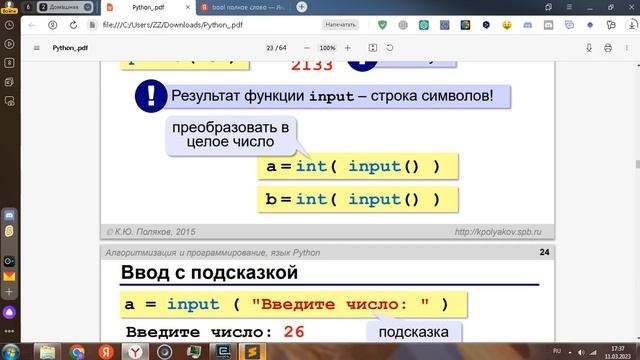Open the browser main hamburger menu
The height and width of the screenshot is (360, 640).
(569, 7)
